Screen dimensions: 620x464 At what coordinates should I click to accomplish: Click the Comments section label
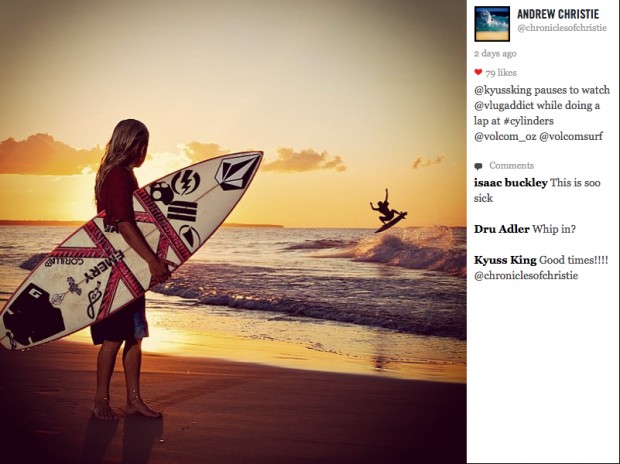pyautogui.click(x=511, y=165)
